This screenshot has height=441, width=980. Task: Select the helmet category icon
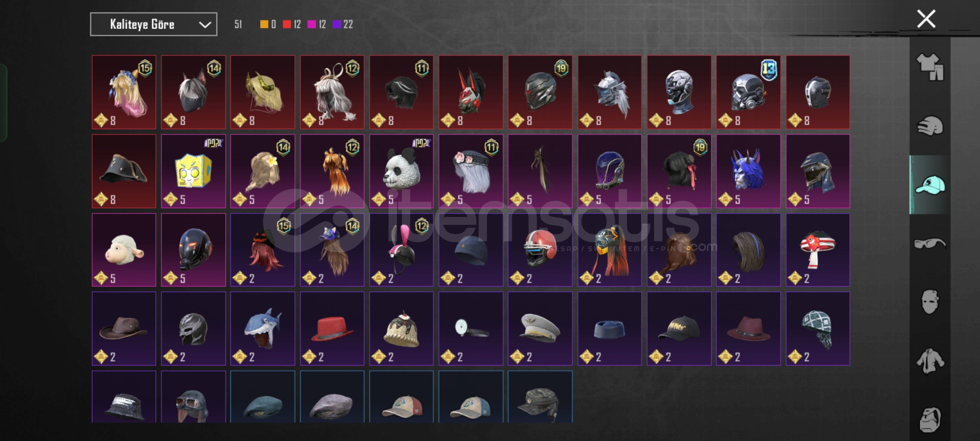(x=930, y=126)
